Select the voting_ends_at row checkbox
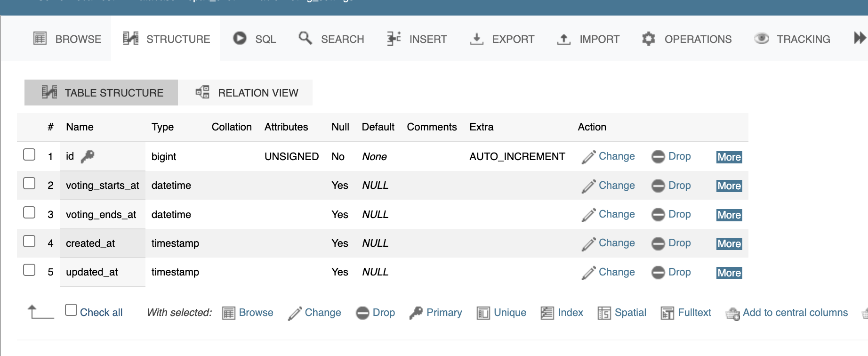The height and width of the screenshot is (356, 868). click(29, 213)
